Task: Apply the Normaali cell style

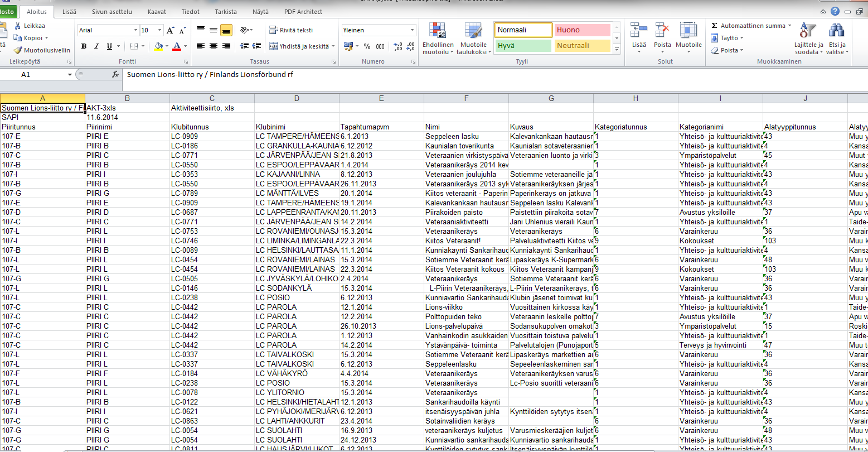Action: click(522, 30)
